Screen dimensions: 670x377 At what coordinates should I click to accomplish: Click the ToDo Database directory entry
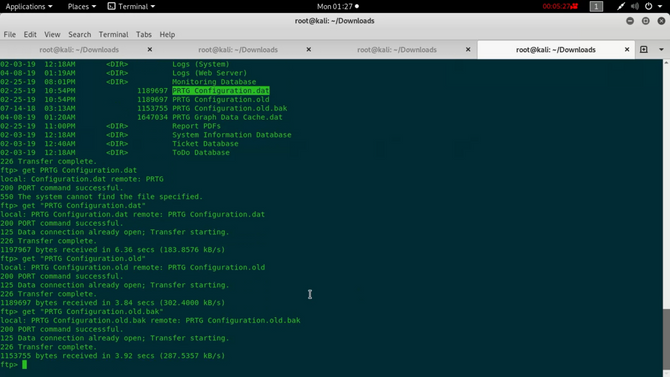[x=201, y=153]
